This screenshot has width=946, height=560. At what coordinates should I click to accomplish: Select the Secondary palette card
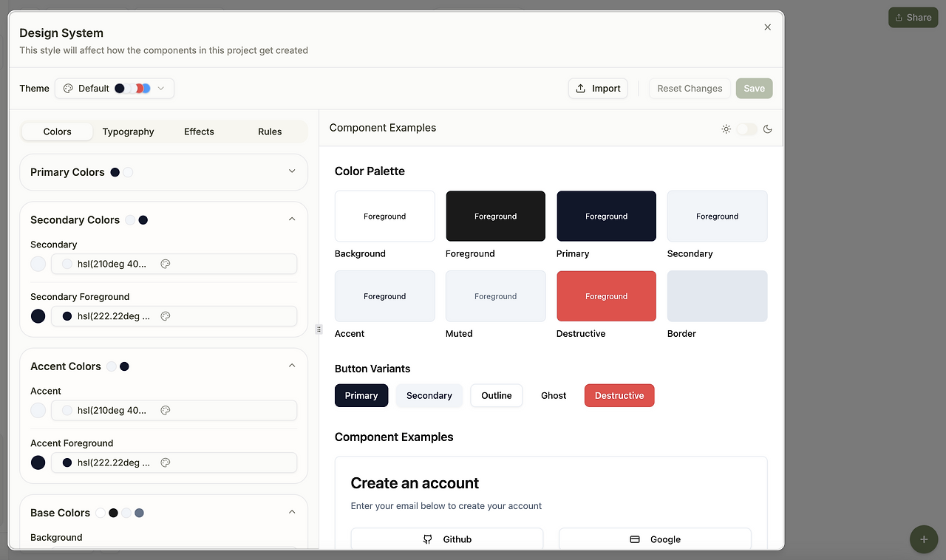(718, 216)
